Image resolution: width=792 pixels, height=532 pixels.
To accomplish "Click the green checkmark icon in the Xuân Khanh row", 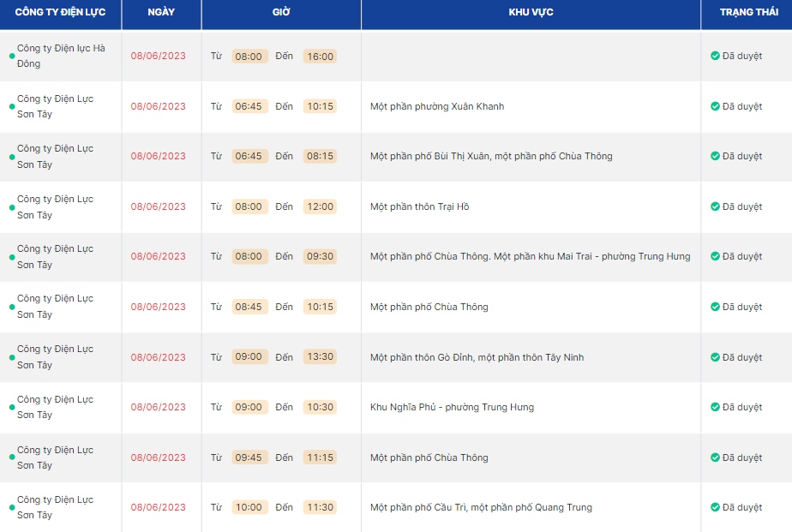I will pyautogui.click(x=715, y=106).
